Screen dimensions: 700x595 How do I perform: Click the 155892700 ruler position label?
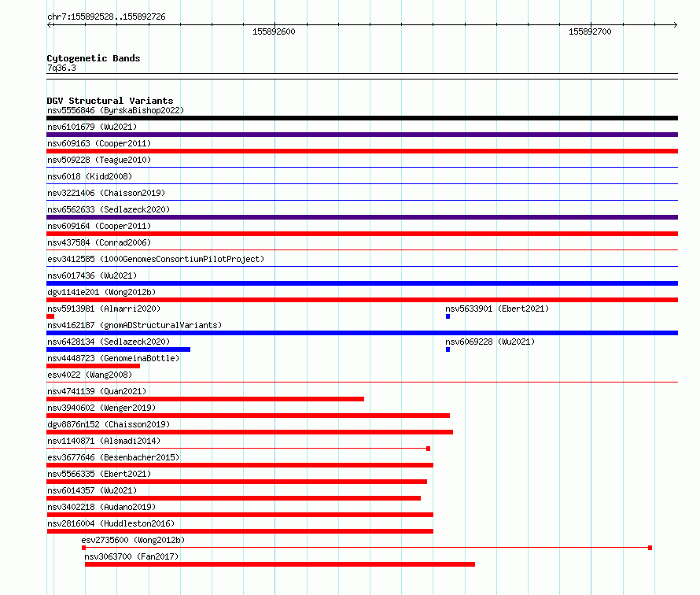(590, 31)
